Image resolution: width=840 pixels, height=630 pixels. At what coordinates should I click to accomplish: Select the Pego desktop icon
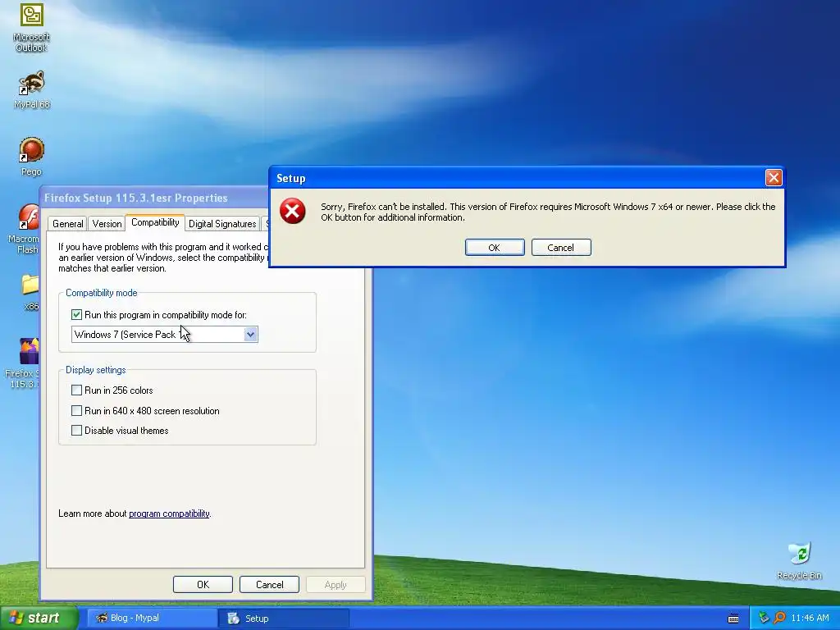point(32,157)
